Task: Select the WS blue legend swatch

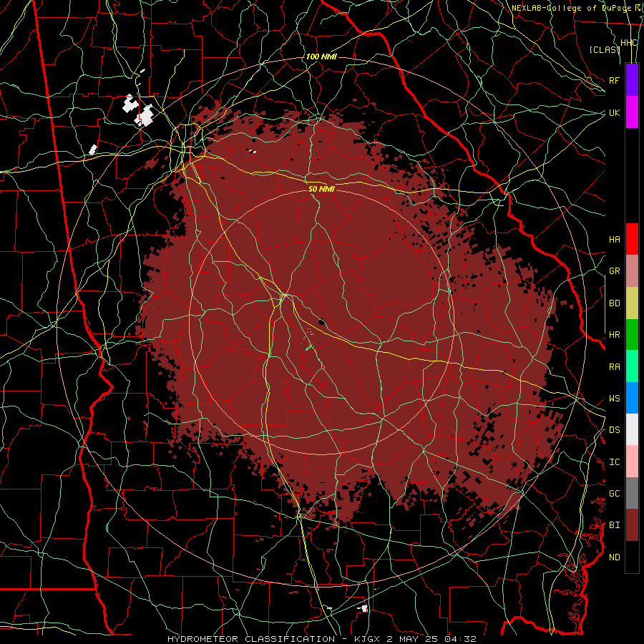Action: coord(632,398)
